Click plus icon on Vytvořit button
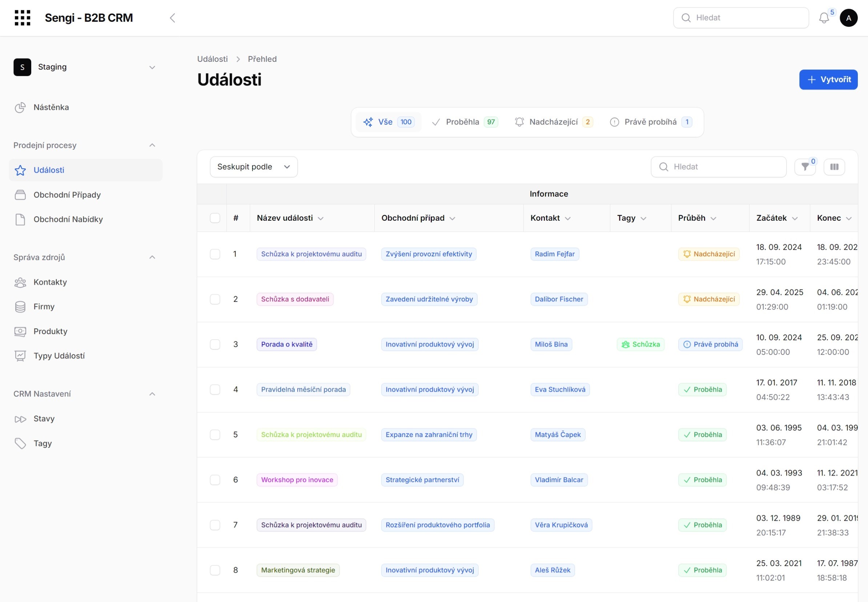868x602 pixels. (811, 80)
